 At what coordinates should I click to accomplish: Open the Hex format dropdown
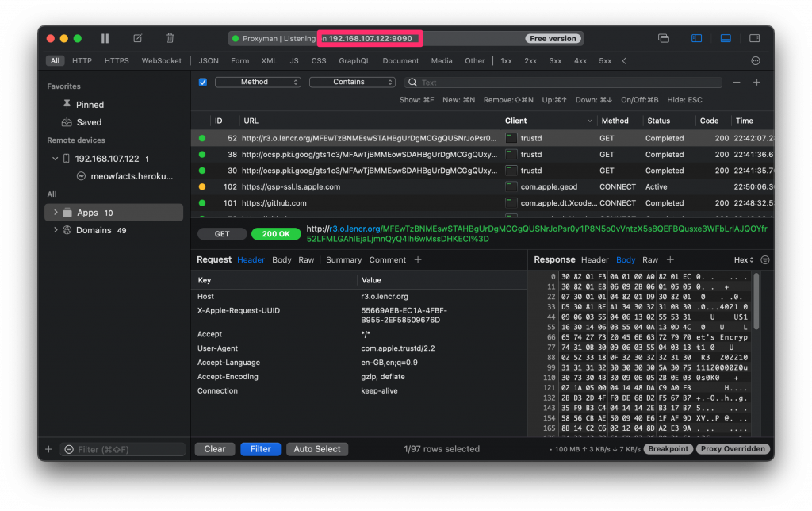pyautogui.click(x=744, y=259)
